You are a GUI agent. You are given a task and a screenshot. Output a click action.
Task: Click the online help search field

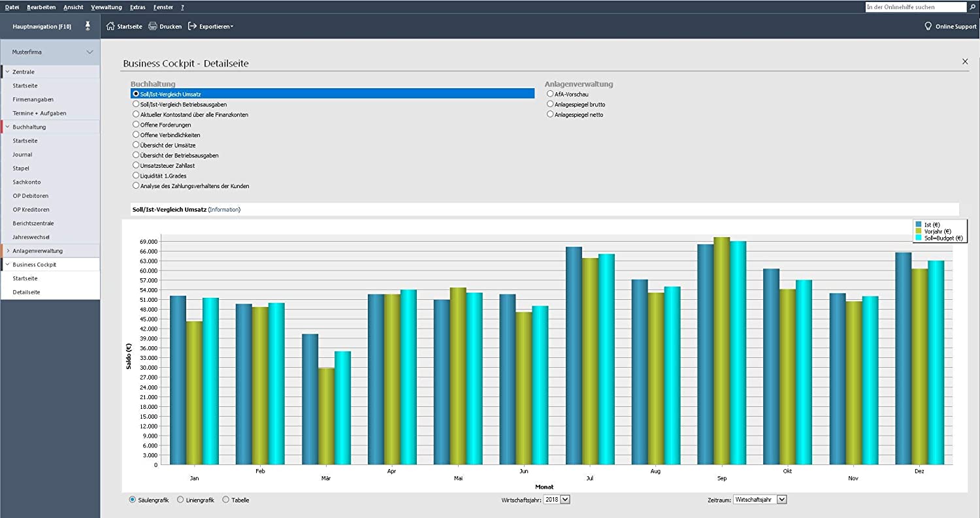point(913,7)
